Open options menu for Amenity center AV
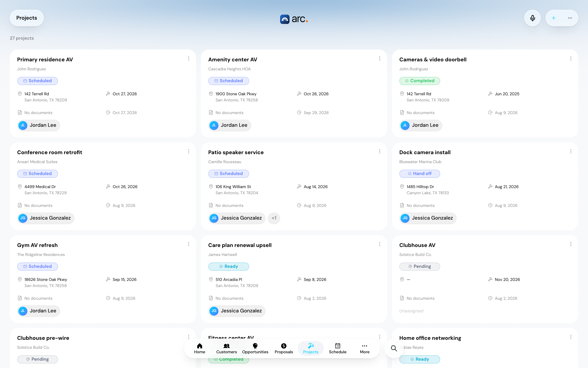 [380, 59]
